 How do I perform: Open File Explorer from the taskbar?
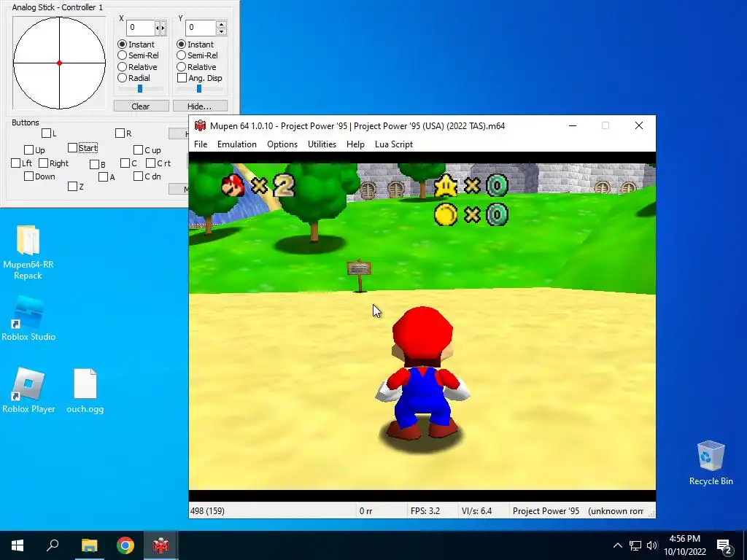click(x=89, y=545)
